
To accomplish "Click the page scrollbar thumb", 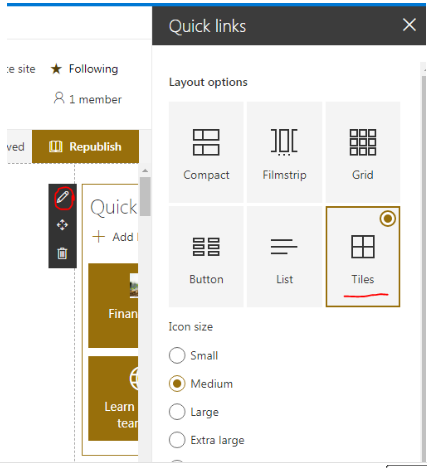I will coord(145,196).
